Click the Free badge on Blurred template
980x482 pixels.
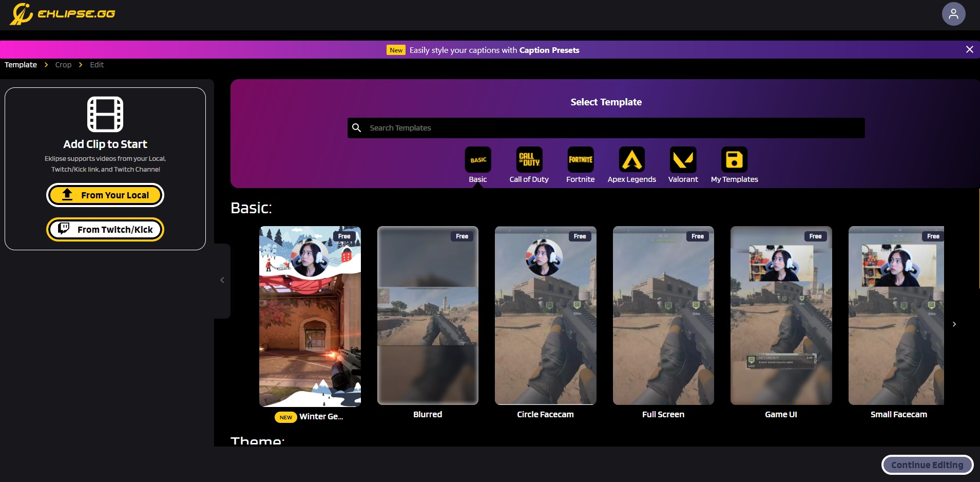point(462,236)
